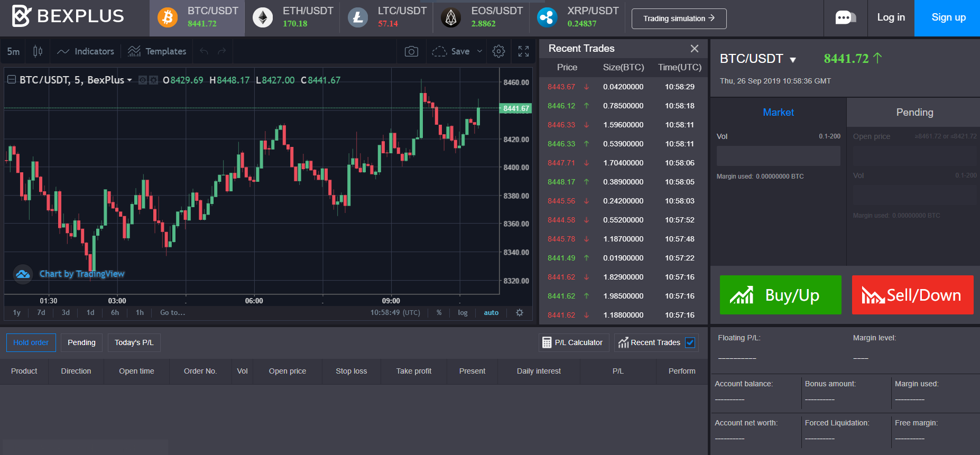Toggle percentage scale on the chart
This screenshot has height=455, width=980.
[x=439, y=312]
